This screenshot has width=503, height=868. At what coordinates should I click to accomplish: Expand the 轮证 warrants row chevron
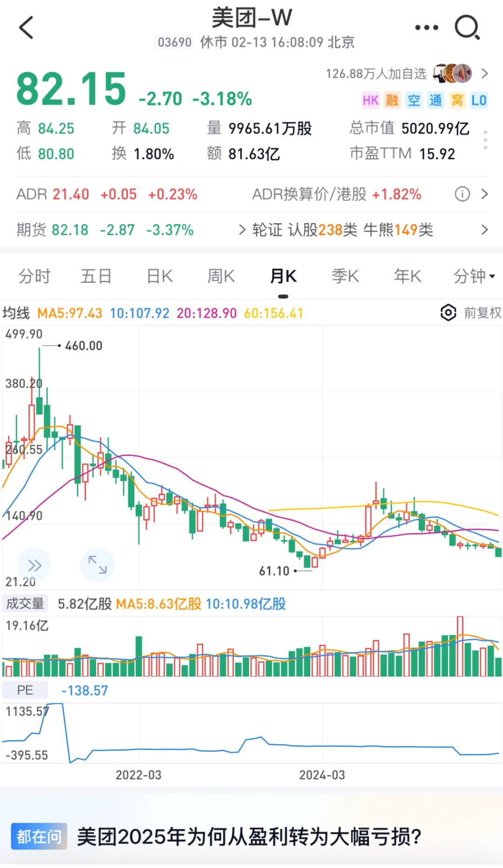(484, 230)
